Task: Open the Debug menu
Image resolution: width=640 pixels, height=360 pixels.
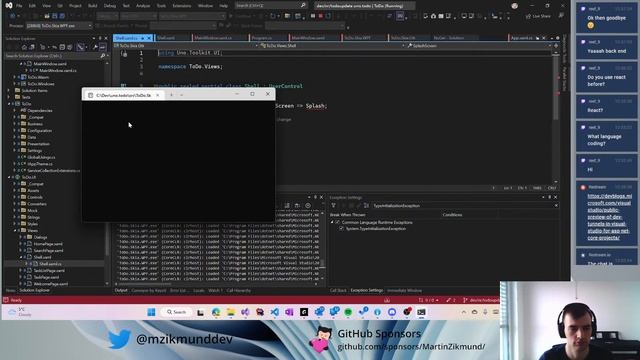Action: (x=110, y=6)
